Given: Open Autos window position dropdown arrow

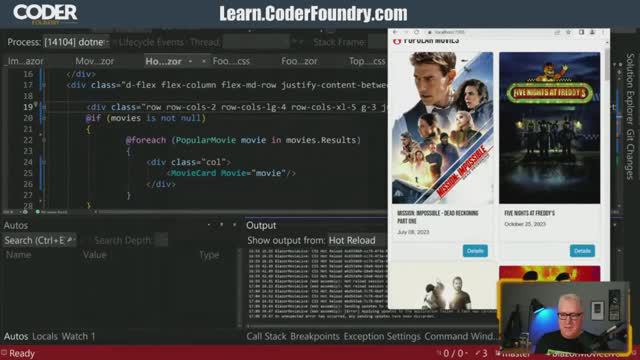Looking at the screenshot, I should [209, 225].
